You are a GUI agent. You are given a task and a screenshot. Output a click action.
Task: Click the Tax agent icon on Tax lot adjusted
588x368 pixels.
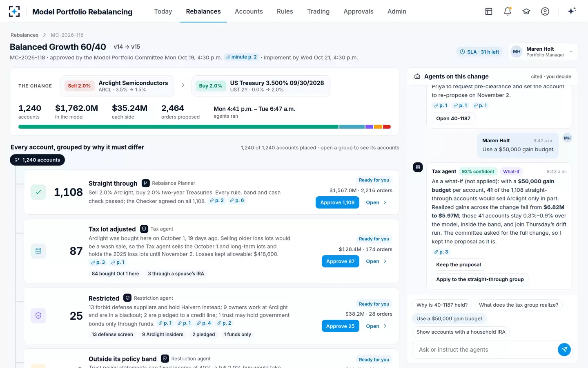click(x=144, y=229)
